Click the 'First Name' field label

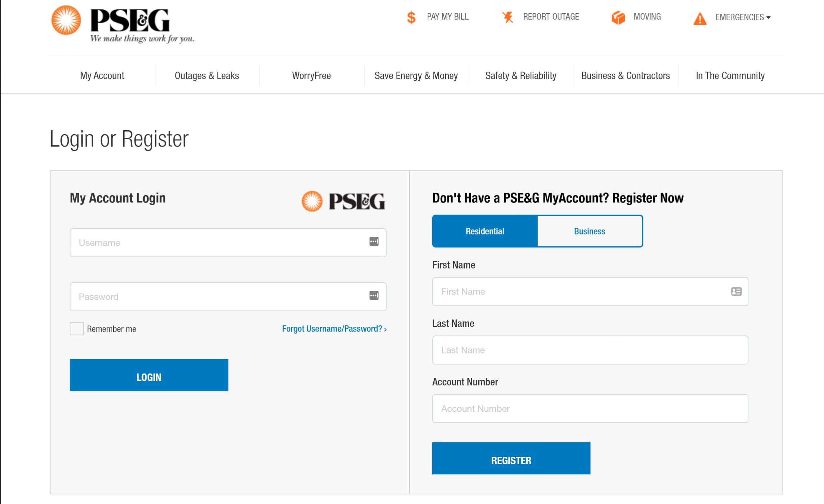(454, 265)
